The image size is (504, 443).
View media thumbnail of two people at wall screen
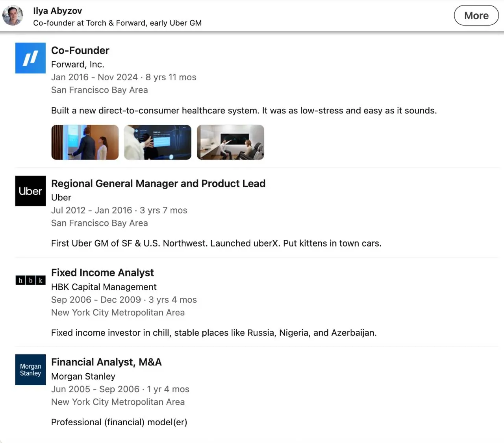85,142
